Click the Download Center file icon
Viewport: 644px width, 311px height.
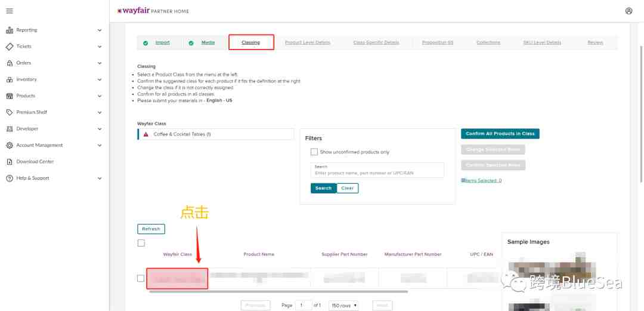(10, 162)
